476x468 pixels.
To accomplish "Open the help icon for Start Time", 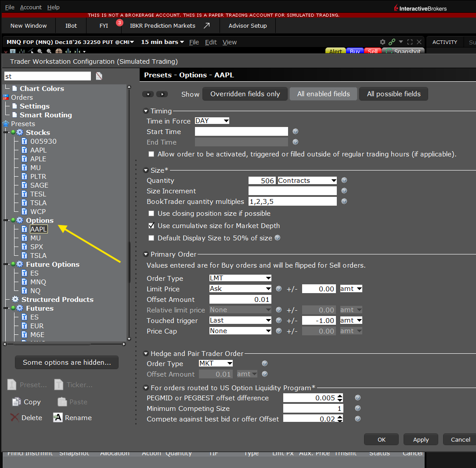I will pos(296,131).
